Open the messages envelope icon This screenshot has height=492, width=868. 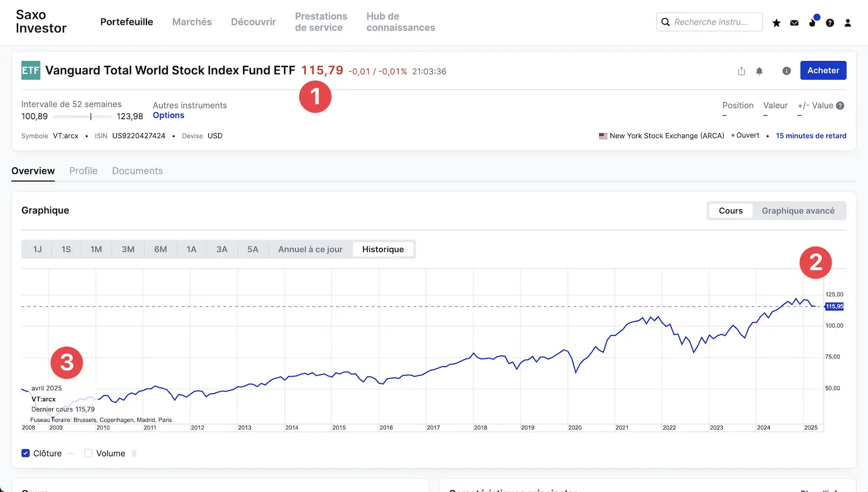pos(795,23)
